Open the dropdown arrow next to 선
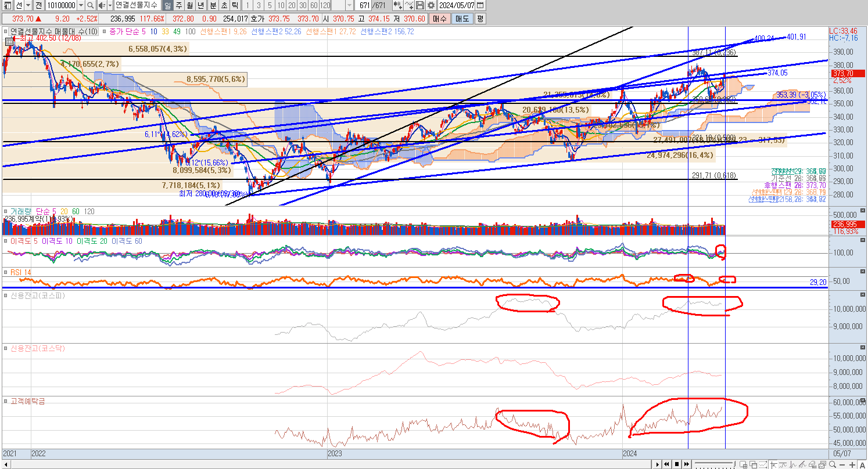Viewport: 868px width, 469px height. [x=28, y=5]
